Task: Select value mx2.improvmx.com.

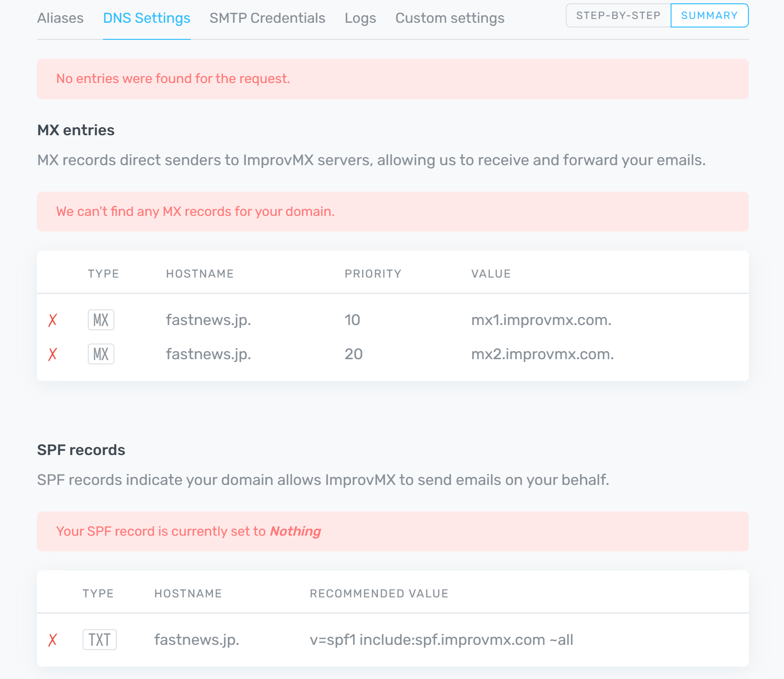Action: click(542, 354)
